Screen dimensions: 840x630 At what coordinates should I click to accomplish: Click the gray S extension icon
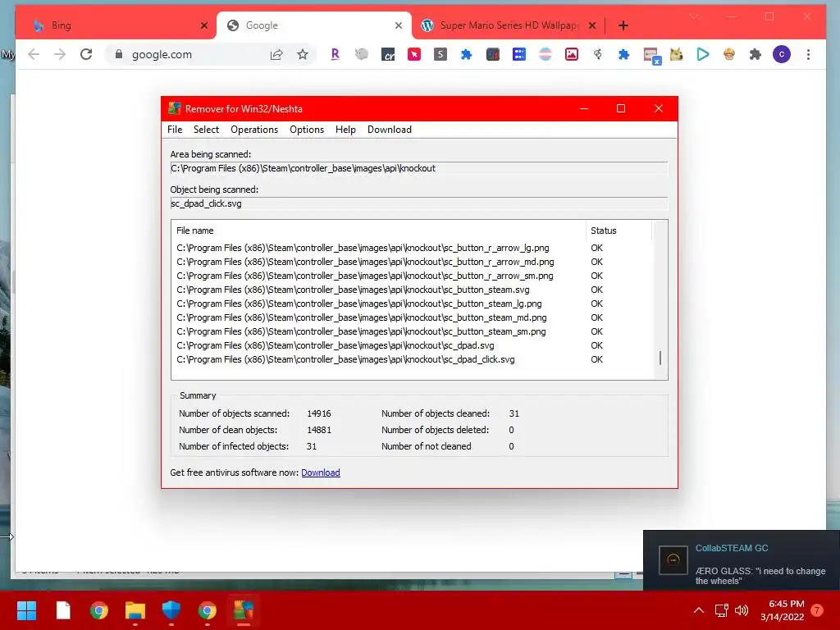(441, 54)
